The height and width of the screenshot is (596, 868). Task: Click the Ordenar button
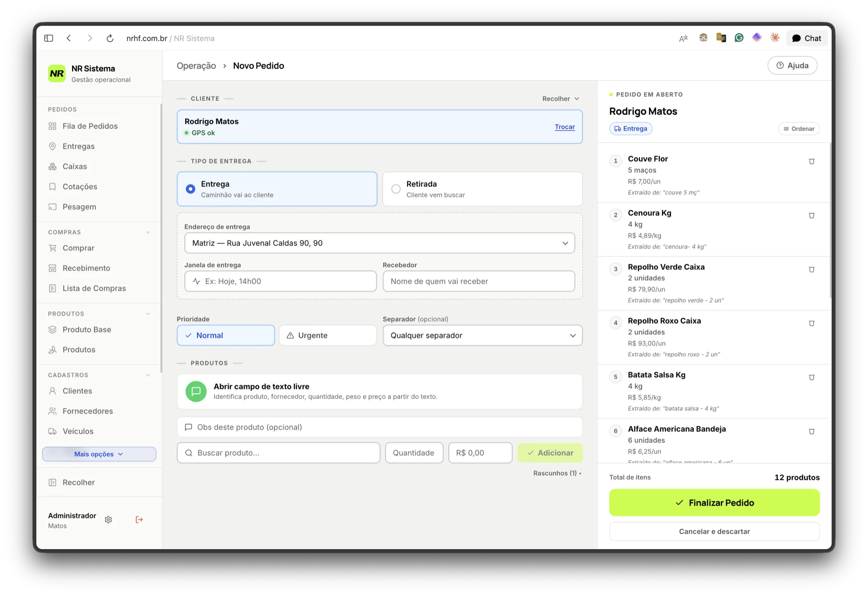point(799,129)
